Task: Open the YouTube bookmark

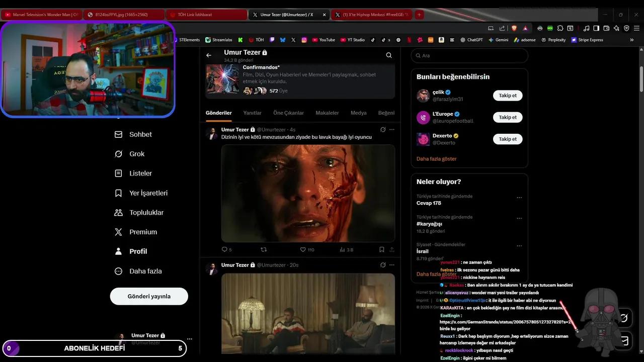Action: tap(323, 40)
